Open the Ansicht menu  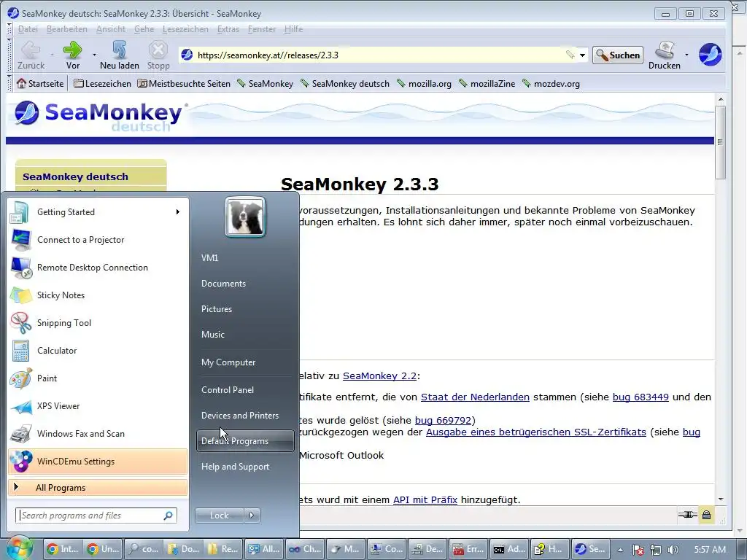coord(111,29)
